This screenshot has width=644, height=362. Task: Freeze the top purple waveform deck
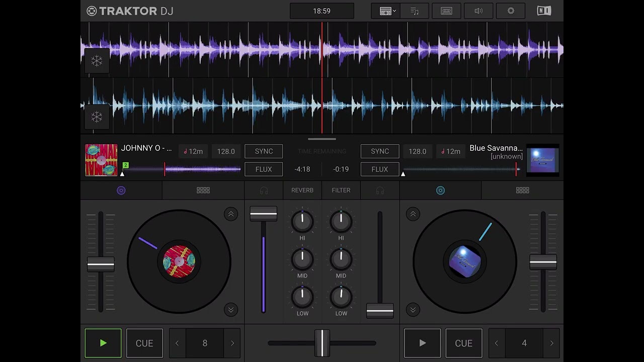point(97,61)
